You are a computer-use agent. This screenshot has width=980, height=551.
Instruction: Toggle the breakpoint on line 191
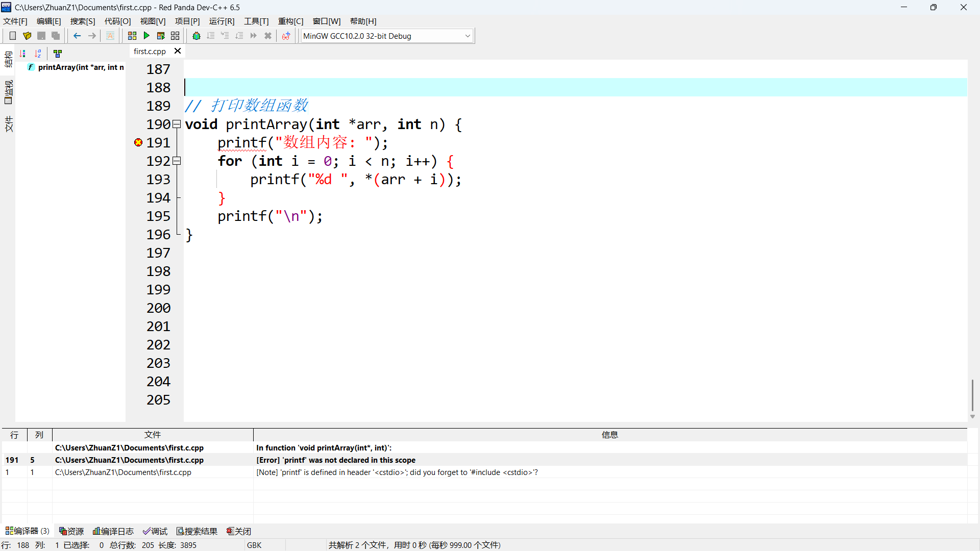click(138, 142)
